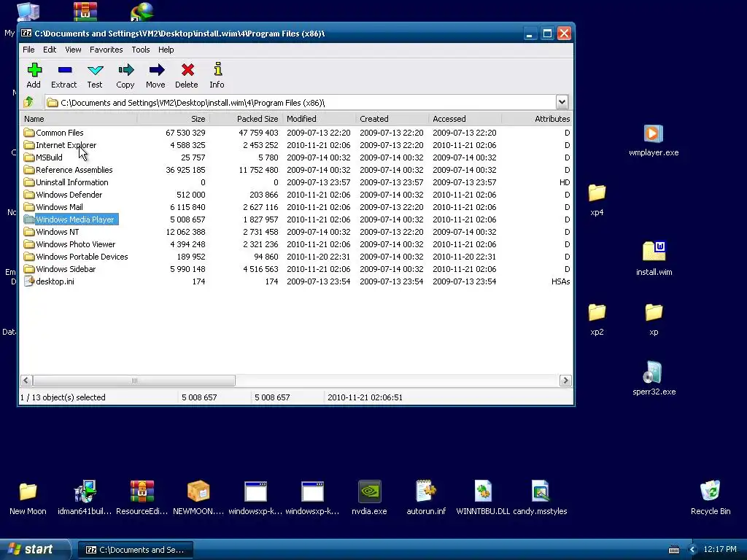Click the keyboard icon in system tray

tap(673, 550)
